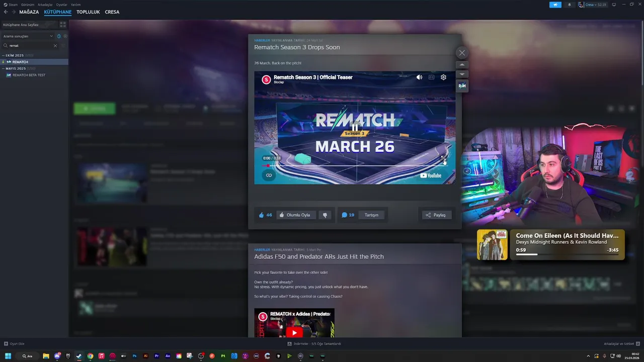Go back with the left arrow

click(x=6, y=12)
